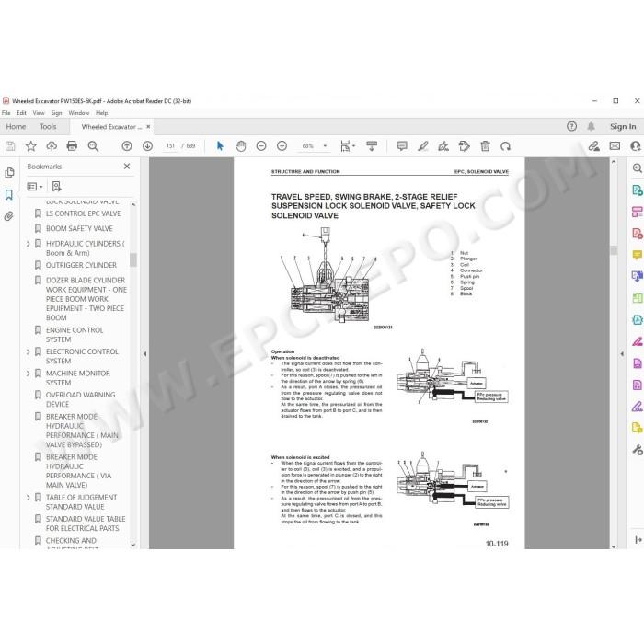This screenshot has height=644, width=644.
Task: Click the stamp tool icon
Action: (x=464, y=145)
